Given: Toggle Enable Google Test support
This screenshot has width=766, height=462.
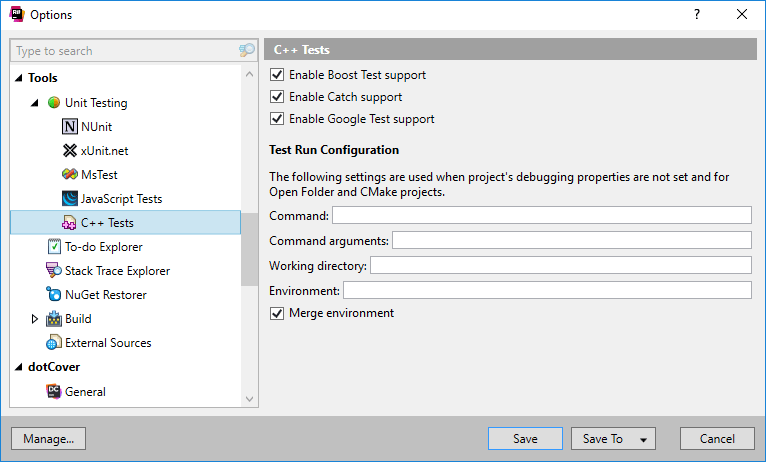Looking at the screenshot, I should 277,119.
